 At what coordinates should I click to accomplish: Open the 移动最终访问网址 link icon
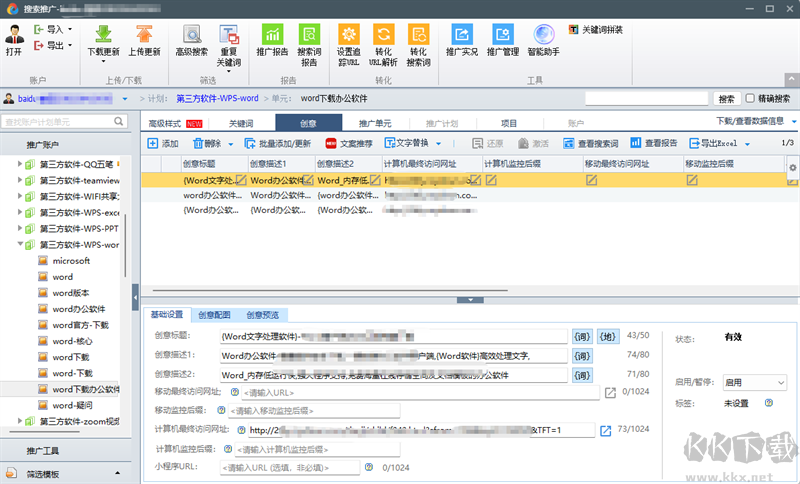pyautogui.click(x=610, y=393)
